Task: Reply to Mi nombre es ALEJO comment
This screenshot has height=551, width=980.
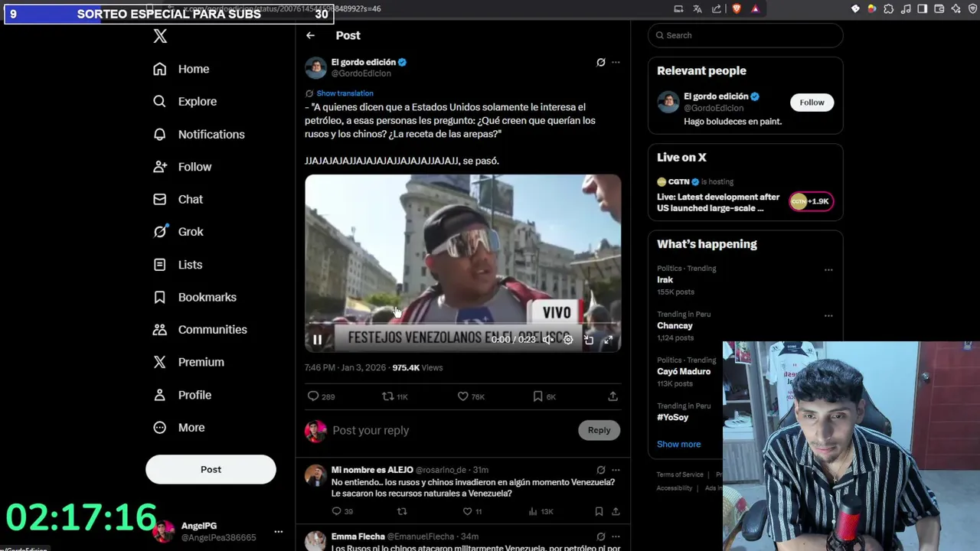Action: coord(341,511)
